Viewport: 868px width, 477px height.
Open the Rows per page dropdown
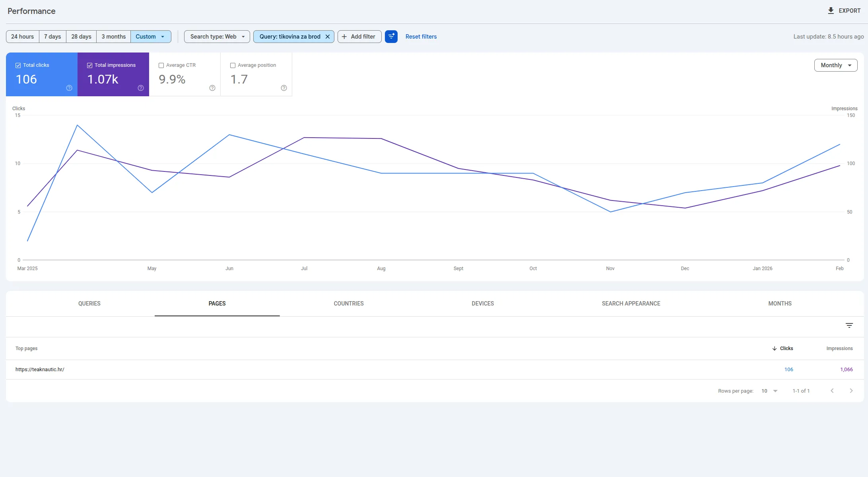pyautogui.click(x=770, y=391)
